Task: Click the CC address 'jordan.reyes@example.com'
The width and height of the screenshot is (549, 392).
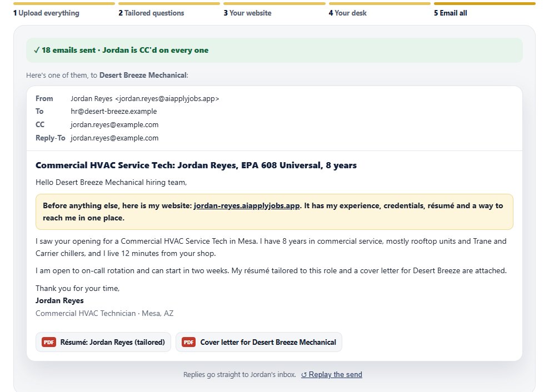Action: (114, 124)
